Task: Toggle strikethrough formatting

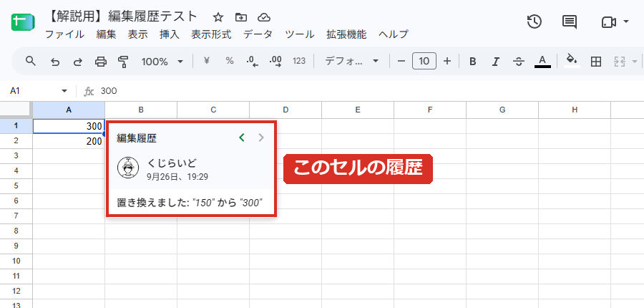Action: coord(519,62)
